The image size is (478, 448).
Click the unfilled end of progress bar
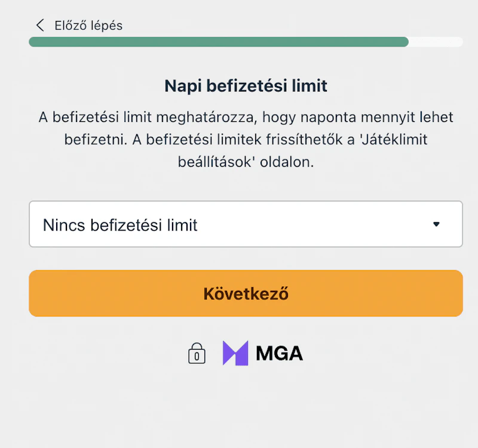[436, 42]
